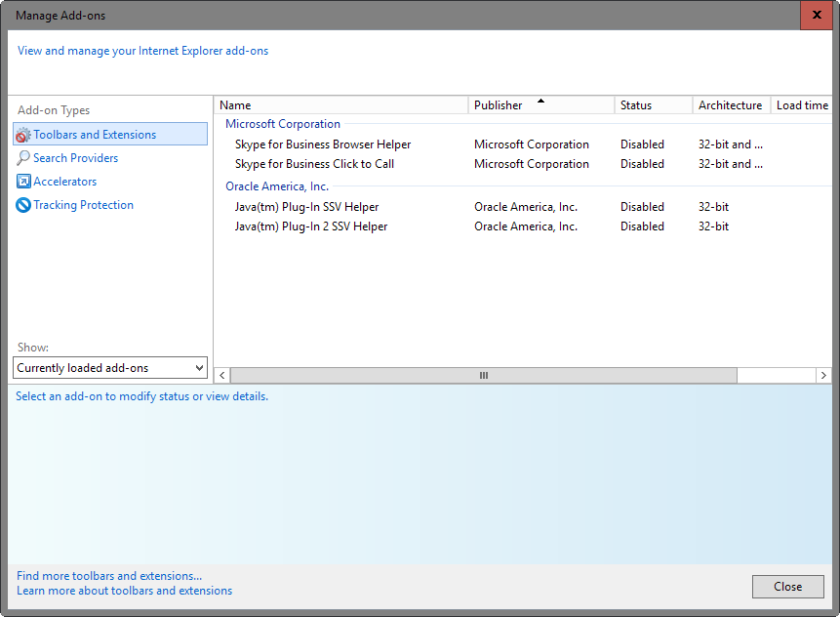The image size is (840, 617).
Task: Switch to Tracking Protection add-on type
Action: [84, 205]
